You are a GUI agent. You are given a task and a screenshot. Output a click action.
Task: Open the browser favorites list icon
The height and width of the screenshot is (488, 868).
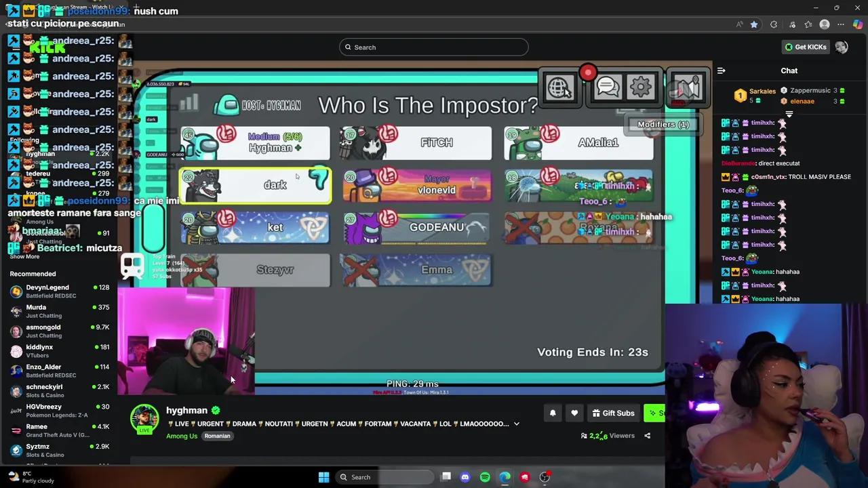click(808, 25)
